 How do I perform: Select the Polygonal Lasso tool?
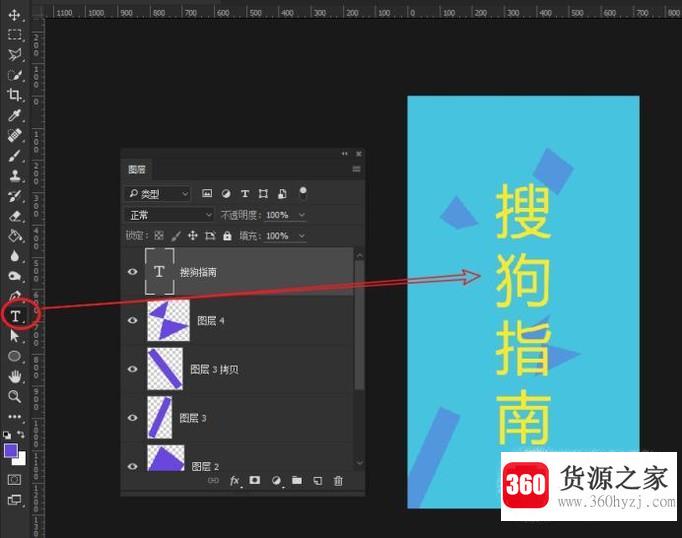click(14, 55)
